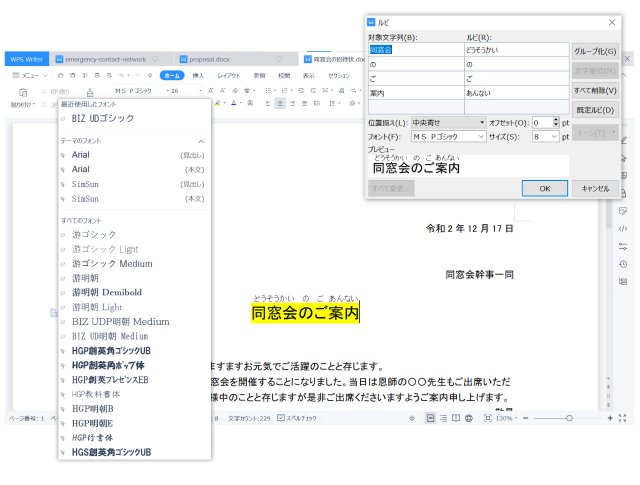This screenshot has width=640, height=485.
Task: Toggle justify alignment in the ribbon
Action: 304,103
